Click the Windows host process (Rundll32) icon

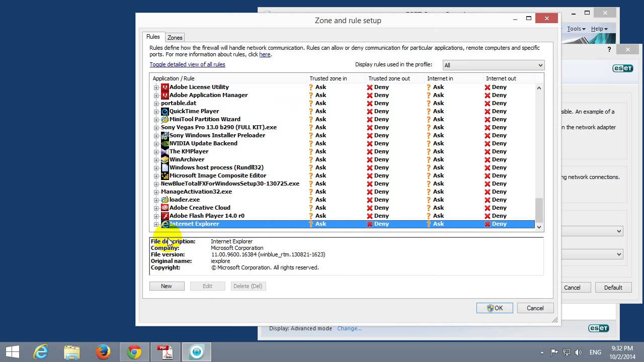tap(165, 167)
